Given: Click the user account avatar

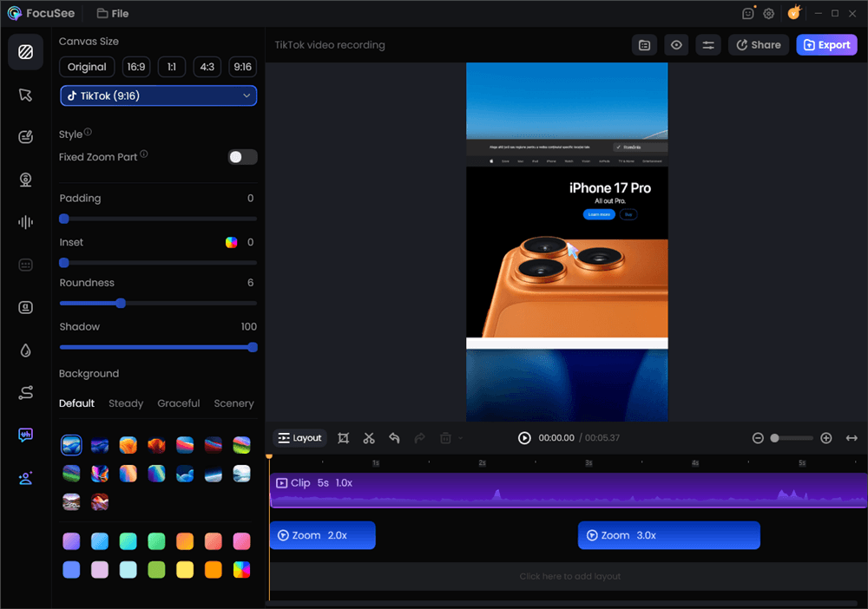Looking at the screenshot, I should [794, 13].
